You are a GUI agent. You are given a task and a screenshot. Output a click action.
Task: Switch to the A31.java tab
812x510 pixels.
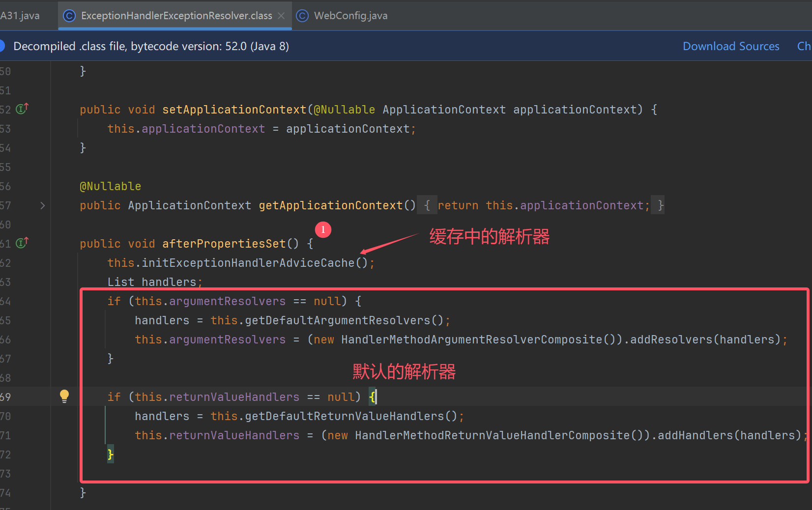[20, 16]
